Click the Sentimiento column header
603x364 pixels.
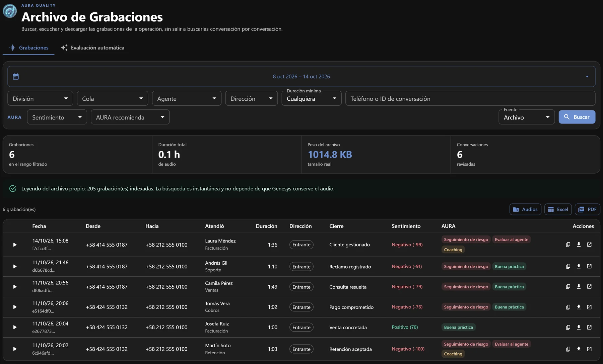[406, 226]
